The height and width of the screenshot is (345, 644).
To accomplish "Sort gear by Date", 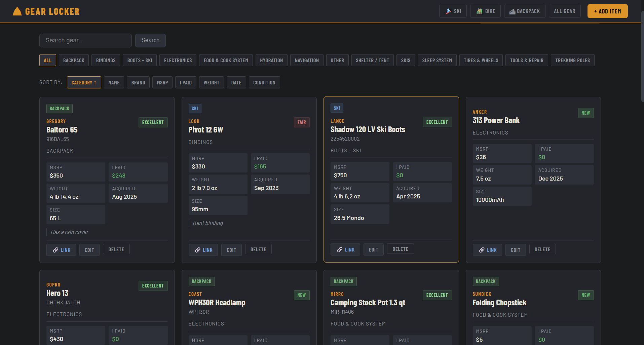I will pyautogui.click(x=236, y=82).
